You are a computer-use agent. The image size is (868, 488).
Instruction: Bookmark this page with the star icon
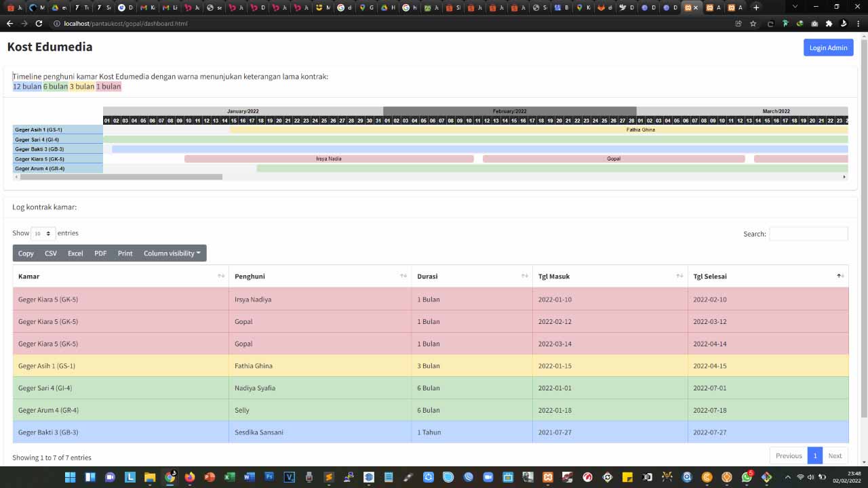click(x=753, y=23)
